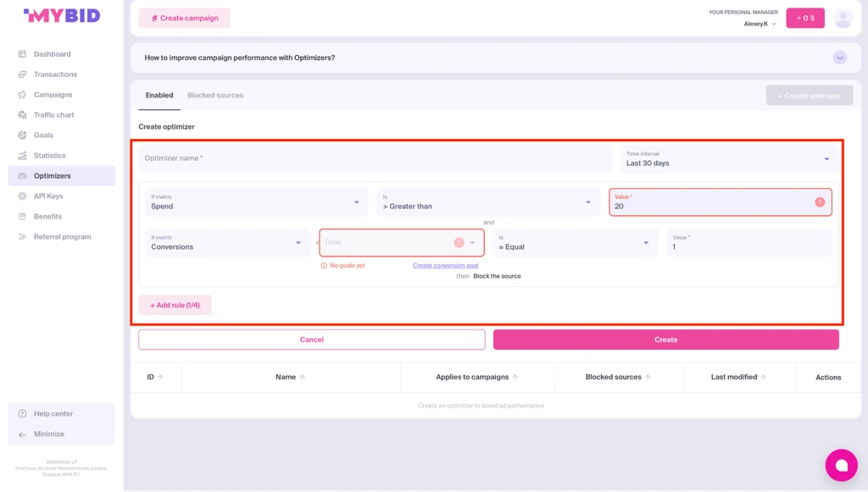Click the API Keys sidebar icon

(x=22, y=196)
